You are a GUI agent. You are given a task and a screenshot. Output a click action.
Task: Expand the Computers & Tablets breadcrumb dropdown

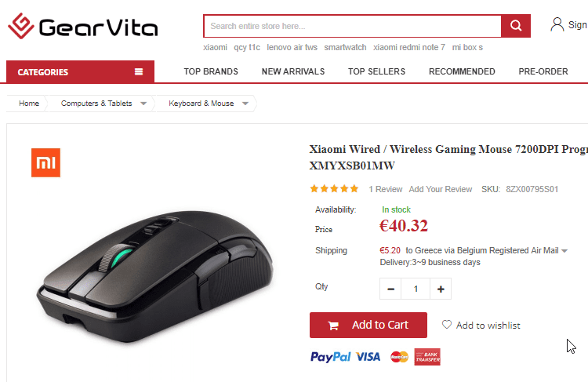coord(143,104)
